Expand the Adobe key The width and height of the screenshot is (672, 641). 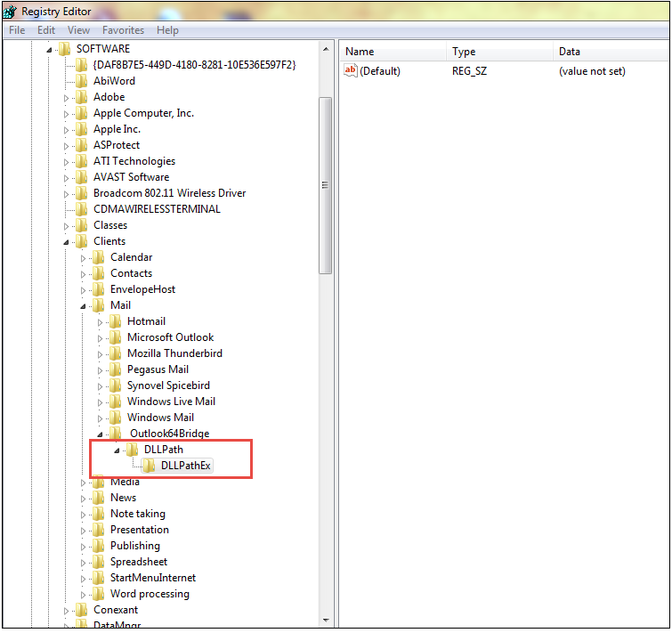pos(66,98)
